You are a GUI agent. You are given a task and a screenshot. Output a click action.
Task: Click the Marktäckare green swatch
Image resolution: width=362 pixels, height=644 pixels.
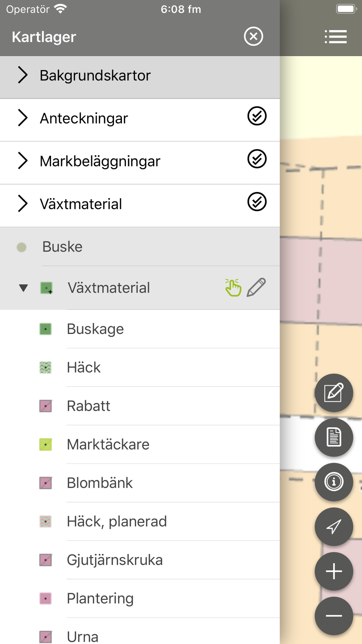pos(46,444)
